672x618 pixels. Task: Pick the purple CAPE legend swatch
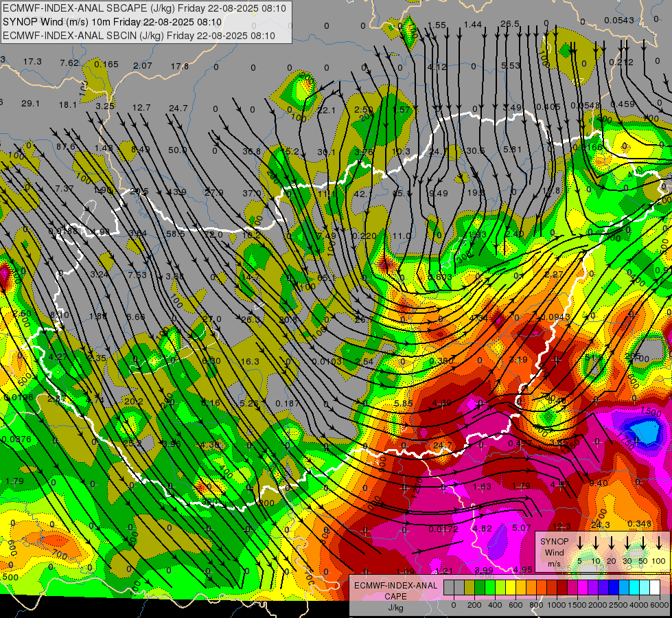click(592, 588)
